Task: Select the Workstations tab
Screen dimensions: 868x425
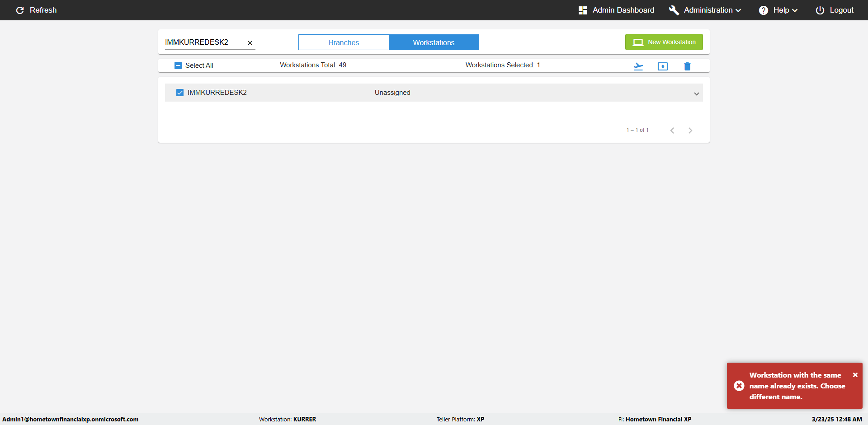Action: tap(434, 42)
